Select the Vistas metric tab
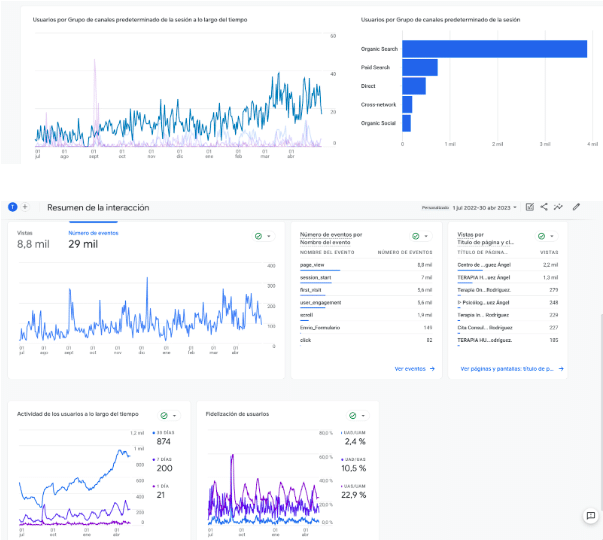This screenshot has width=603, height=540. pyautogui.click(x=32, y=239)
